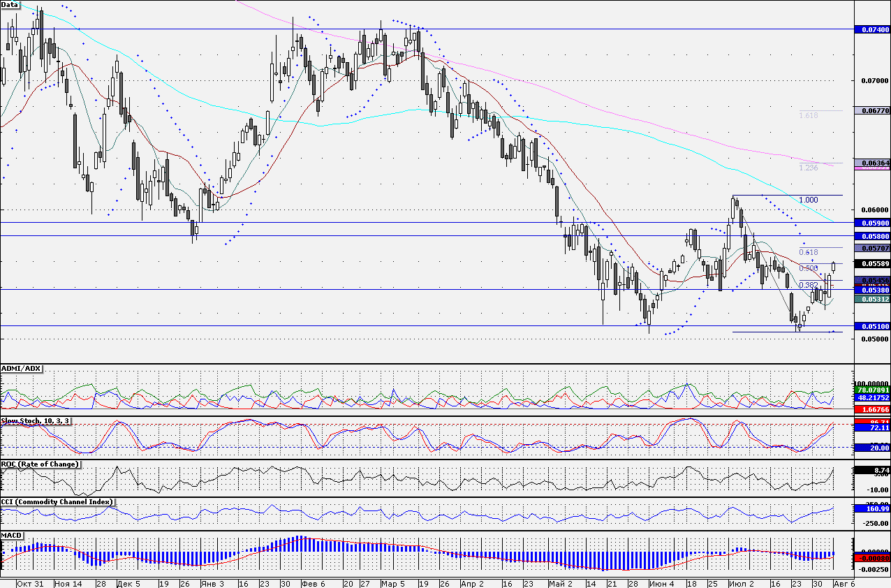Click the Data pane label
Viewport: 891px width, 588px height.
(x=10, y=5)
